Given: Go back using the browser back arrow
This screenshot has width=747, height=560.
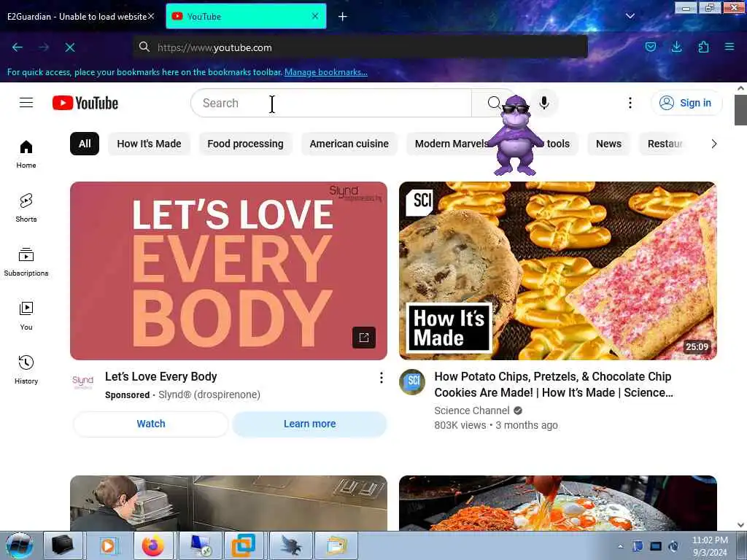Looking at the screenshot, I should click(x=18, y=47).
